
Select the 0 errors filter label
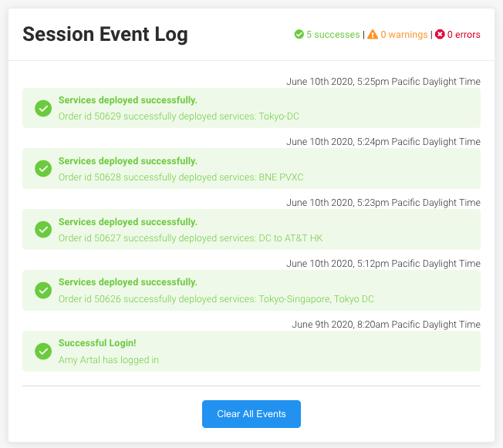click(x=464, y=35)
